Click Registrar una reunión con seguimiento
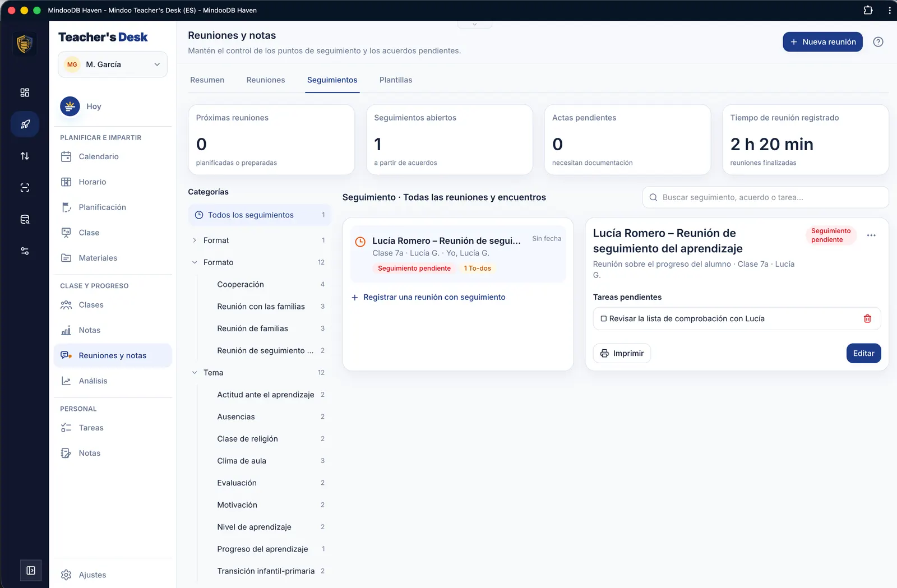 428,297
